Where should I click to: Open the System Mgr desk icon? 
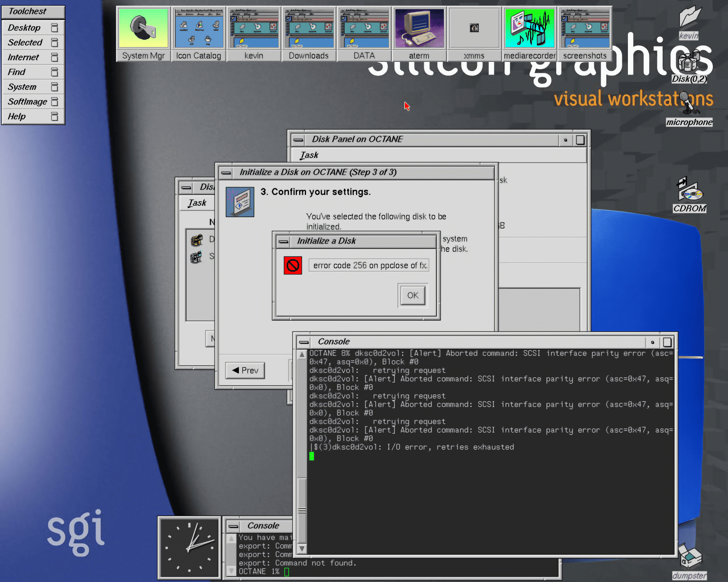[143, 34]
